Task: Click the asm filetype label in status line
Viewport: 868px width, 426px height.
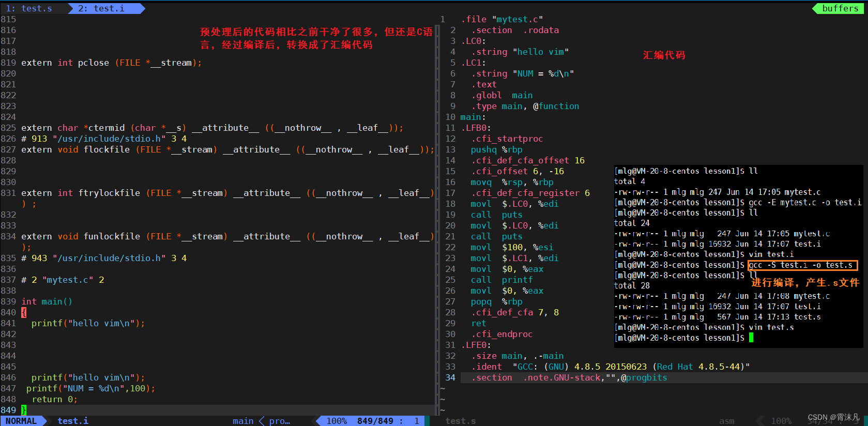Action: pos(727,421)
